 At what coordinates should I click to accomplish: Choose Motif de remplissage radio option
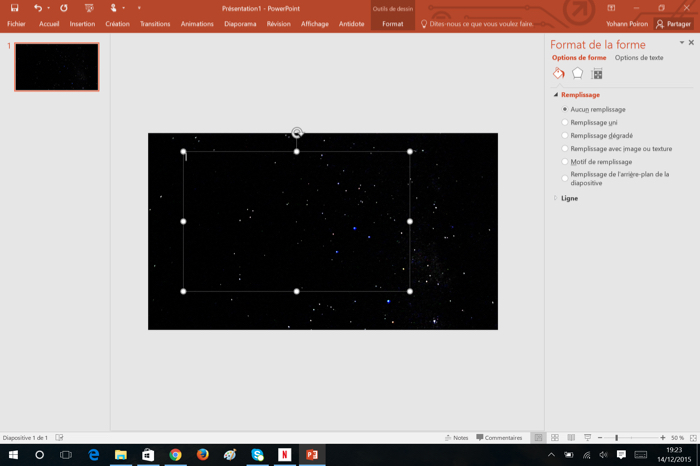coord(565,161)
